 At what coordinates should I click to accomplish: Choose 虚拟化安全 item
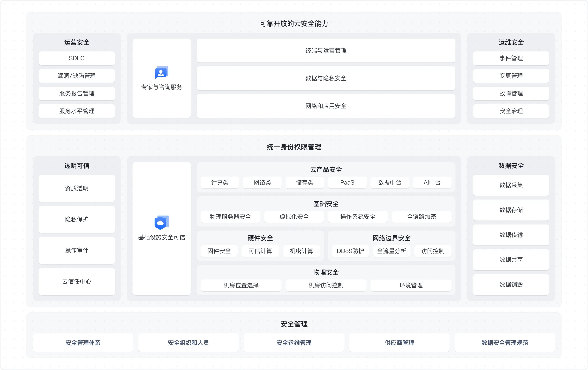click(x=294, y=217)
